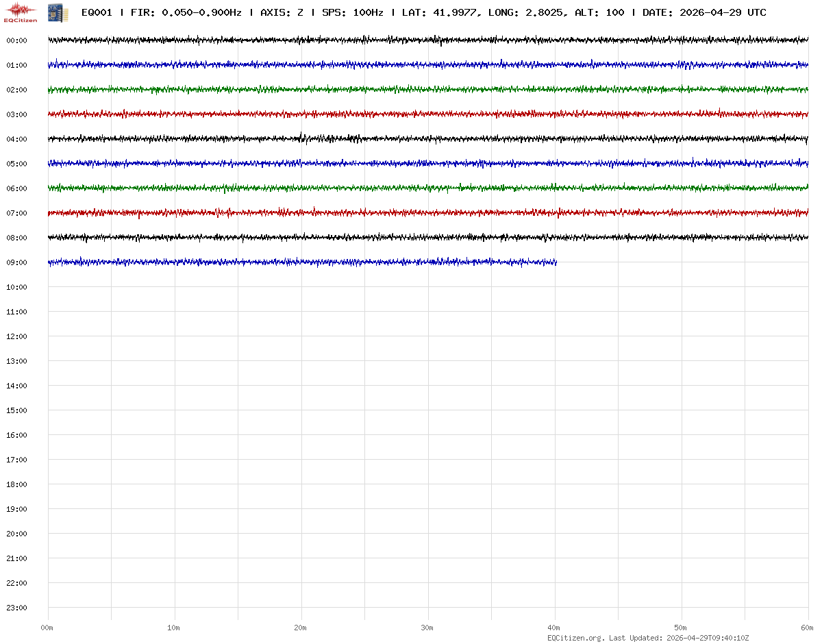Click the 04:00 hour row label
The width and height of the screenshot is (822, 644).
[16, 139]
